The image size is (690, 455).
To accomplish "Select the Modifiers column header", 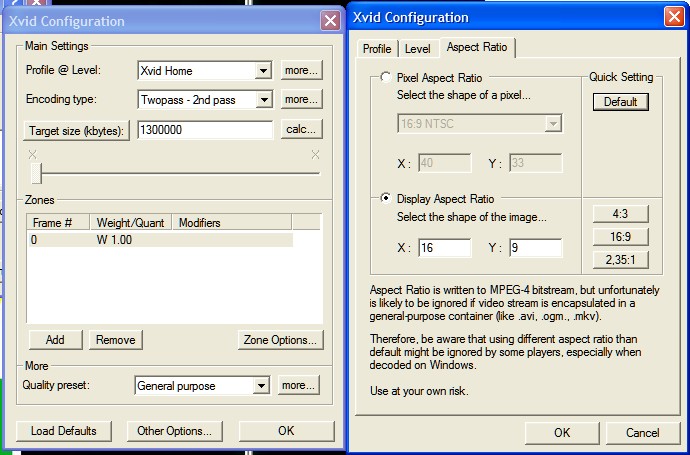I will click(231, 223).
